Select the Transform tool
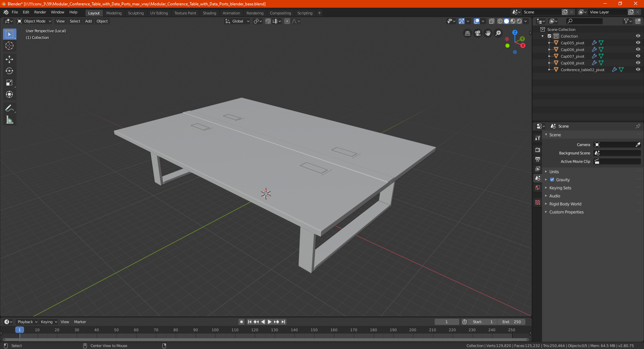This screenshot has height=349, width=644. [x=9, y=94]
